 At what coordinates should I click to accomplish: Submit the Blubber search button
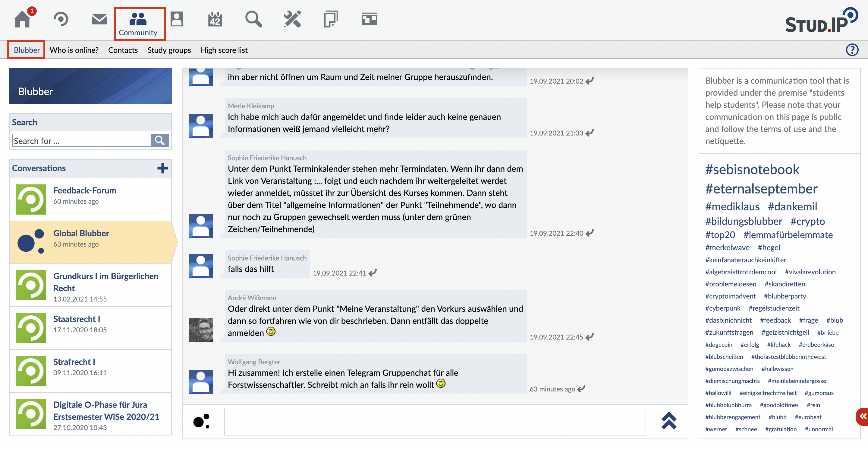[159, 140]
